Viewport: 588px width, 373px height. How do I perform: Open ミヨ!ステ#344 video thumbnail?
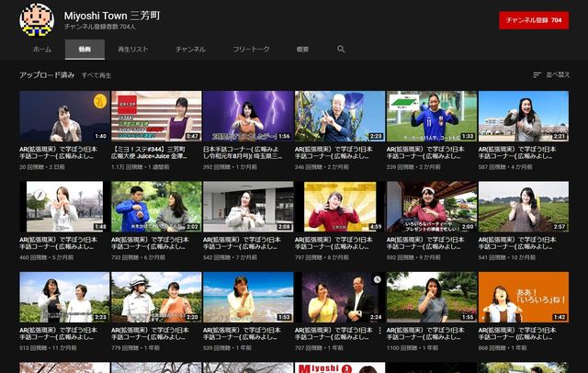tap(156, 116)
